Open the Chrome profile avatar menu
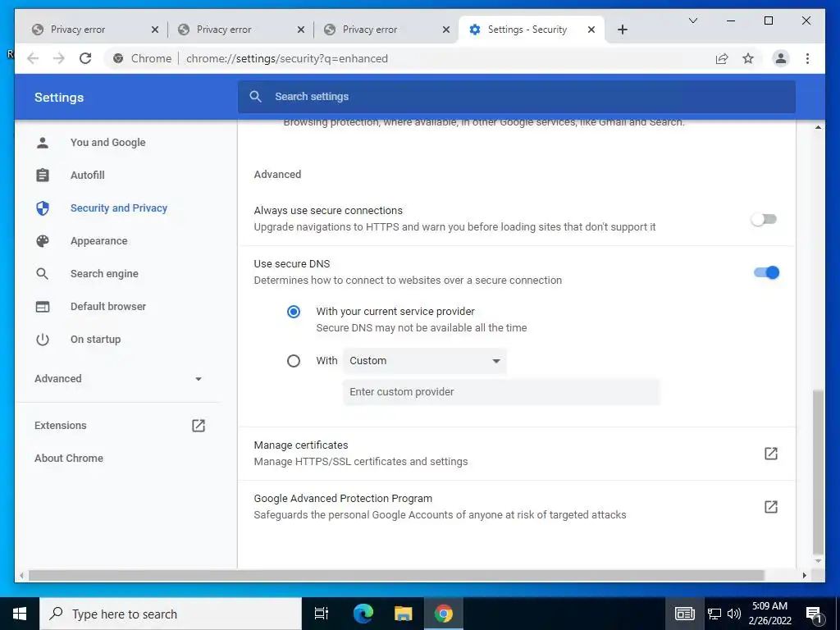 (x=781, y=58)
